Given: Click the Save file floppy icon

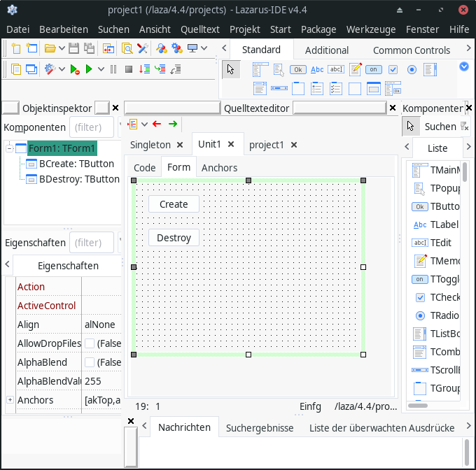Looking at the screenshot, I should pyautogui.click(x=74, y=48).
